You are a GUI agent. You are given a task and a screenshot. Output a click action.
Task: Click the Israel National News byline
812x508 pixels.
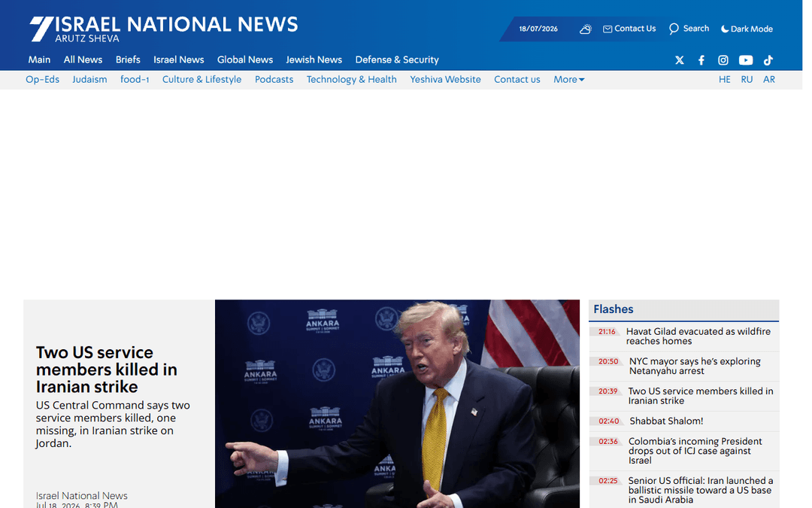81,495
